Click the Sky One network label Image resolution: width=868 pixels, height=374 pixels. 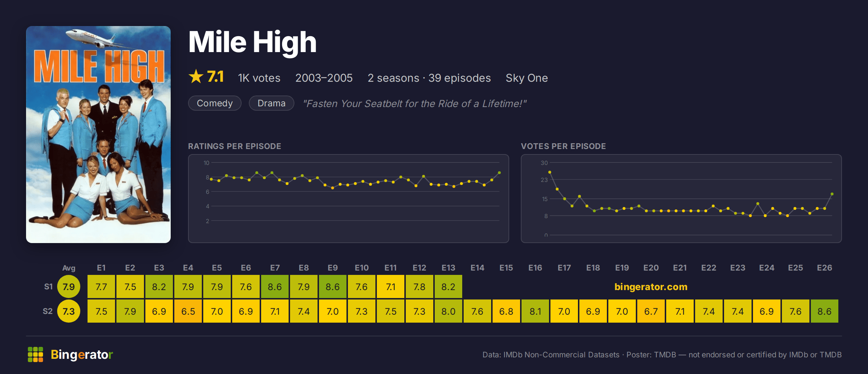click(527, 78)
